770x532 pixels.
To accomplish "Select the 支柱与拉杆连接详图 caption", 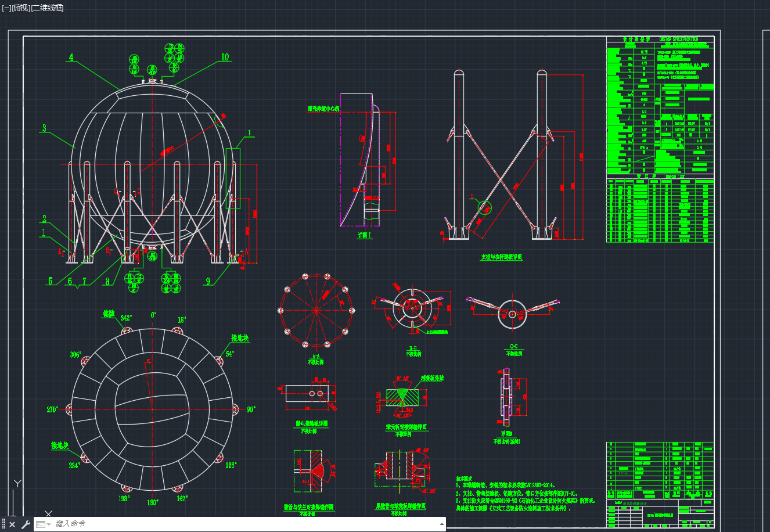I will coord(501,257).
